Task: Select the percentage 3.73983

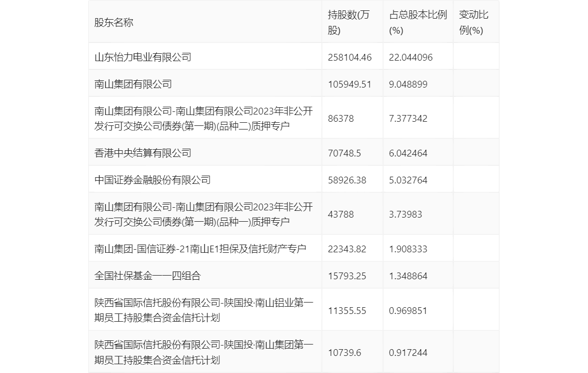Action: (405, 214)
